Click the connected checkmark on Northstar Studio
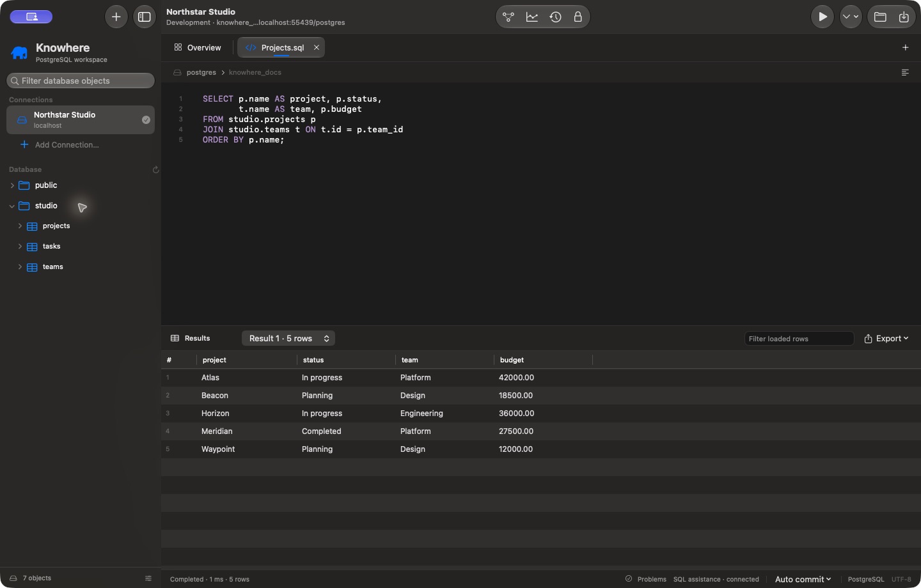Viewport: 921px width, 588px height. click(x=146, y=120)
